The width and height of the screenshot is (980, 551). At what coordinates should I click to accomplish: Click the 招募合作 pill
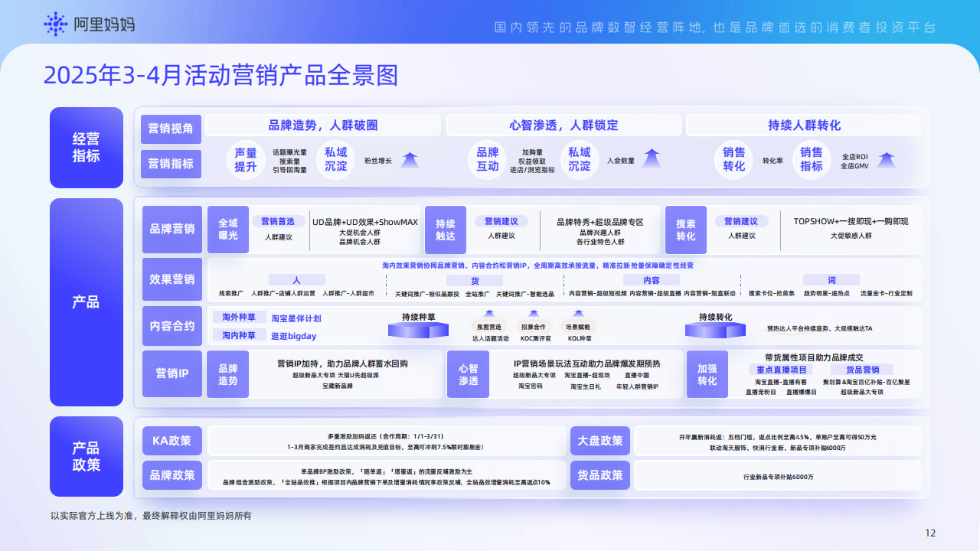(534, 326)
